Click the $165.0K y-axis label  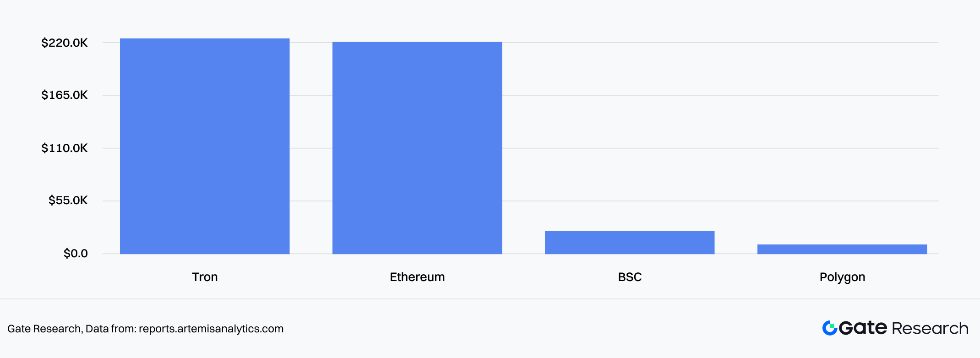65,95
